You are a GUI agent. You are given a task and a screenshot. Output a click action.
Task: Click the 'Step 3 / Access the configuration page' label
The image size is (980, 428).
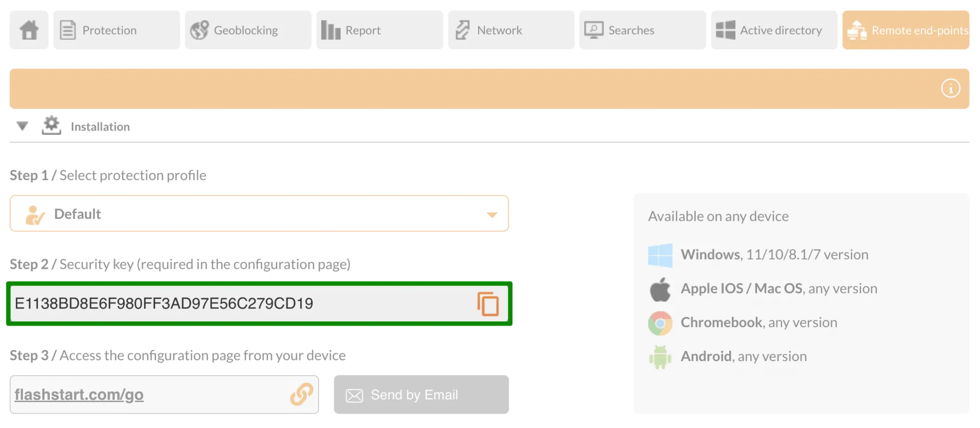tap(178, 356)
